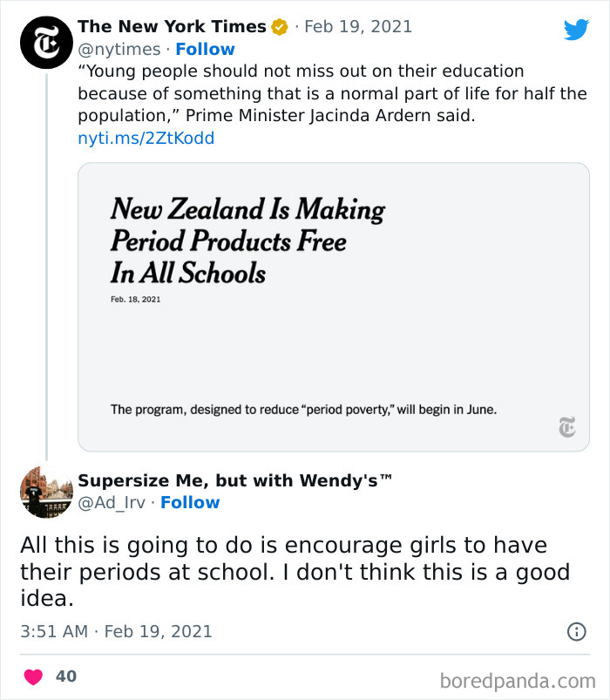This screenshot has width=610, height=700.
Task: Click the info circle icon
Action: pos(576,632)
